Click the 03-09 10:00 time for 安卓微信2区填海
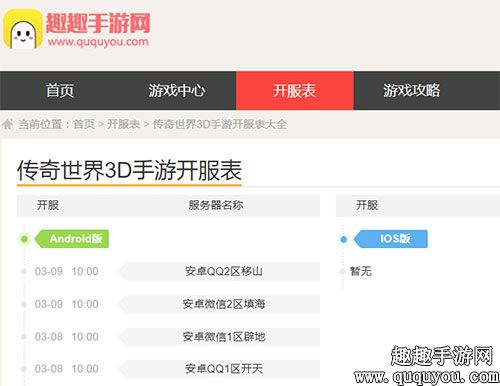500x386 pixels. click(x=67, y=304)
